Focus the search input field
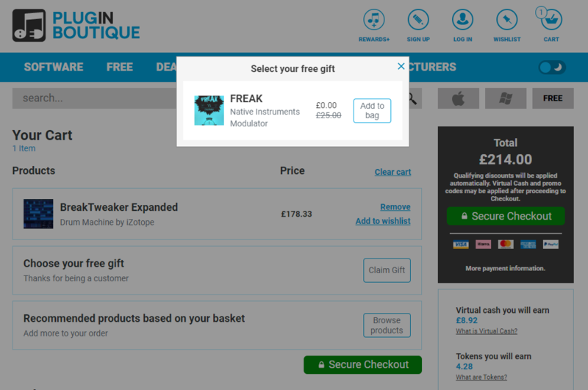 coord(94,98)
